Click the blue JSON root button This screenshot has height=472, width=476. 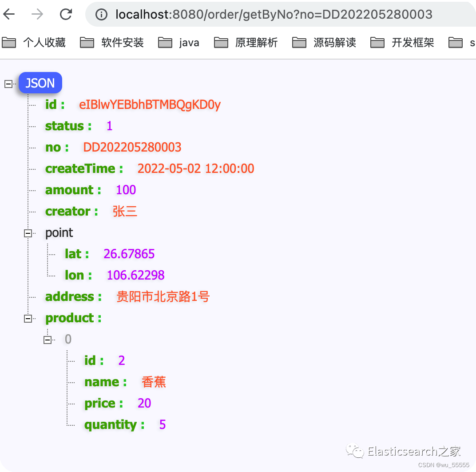click(40, 83)
